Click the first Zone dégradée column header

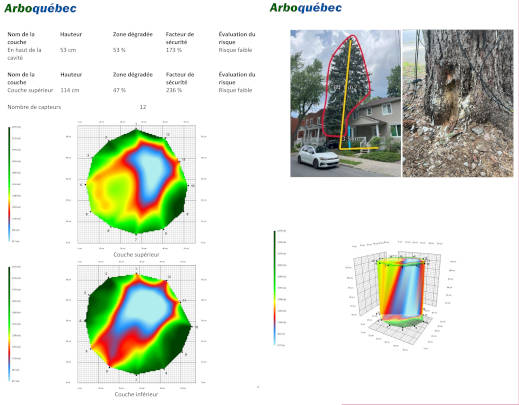[133, 34]
